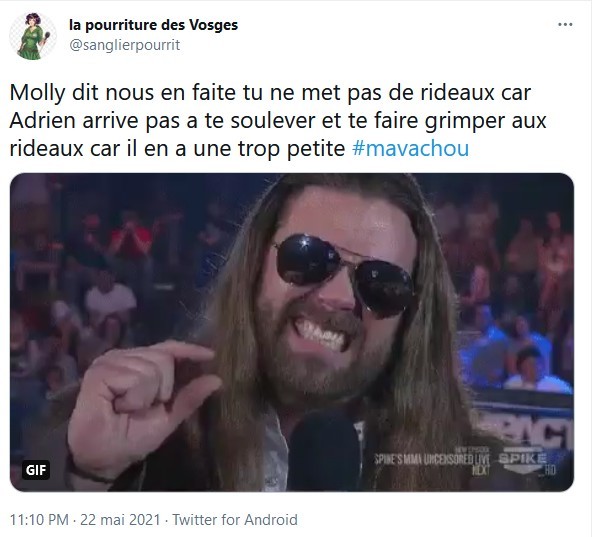This screenshot has height=537, width=594.
Task: Click the words trop petite in the tweet
Action: (x=291, y=148)
